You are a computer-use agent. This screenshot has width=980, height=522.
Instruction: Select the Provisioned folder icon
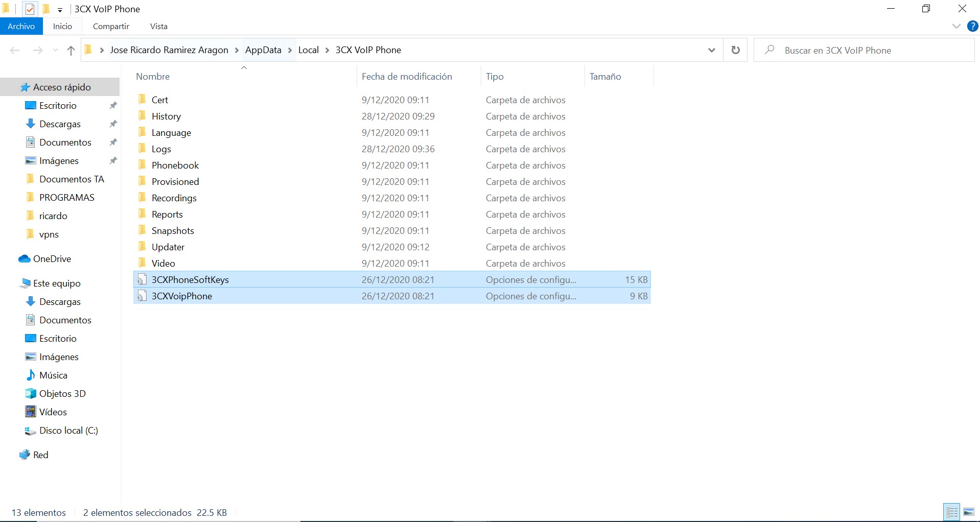tap(142, 181)
